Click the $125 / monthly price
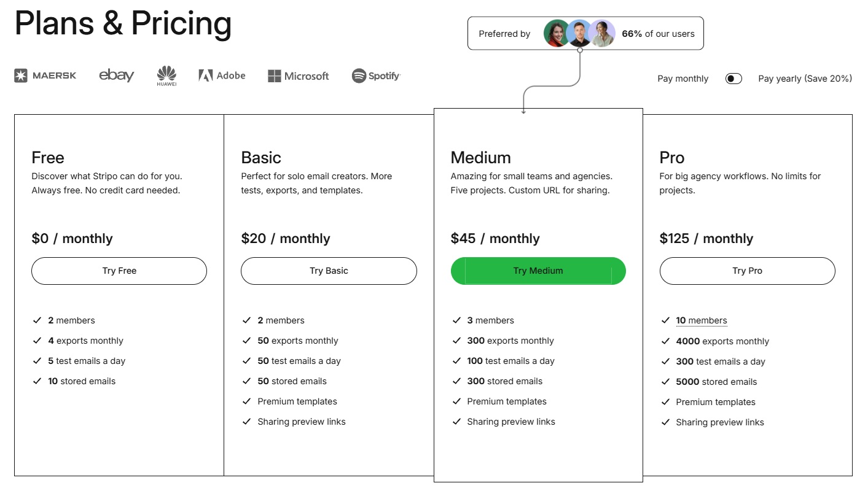 click(706, 239)
